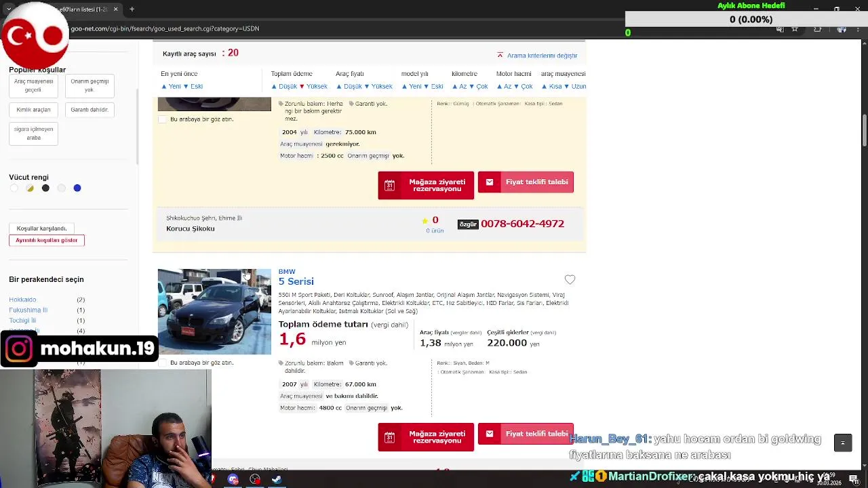This screenshot has height=488, width=868.
Task: Click the red arrow icon next to Arama kriterlerini değiştir
Action: (x=500, y=55)
